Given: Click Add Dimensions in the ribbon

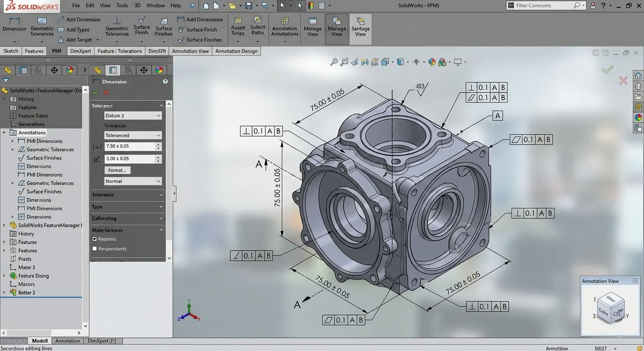Looking at the screenshot, I should tap(200, 20).
